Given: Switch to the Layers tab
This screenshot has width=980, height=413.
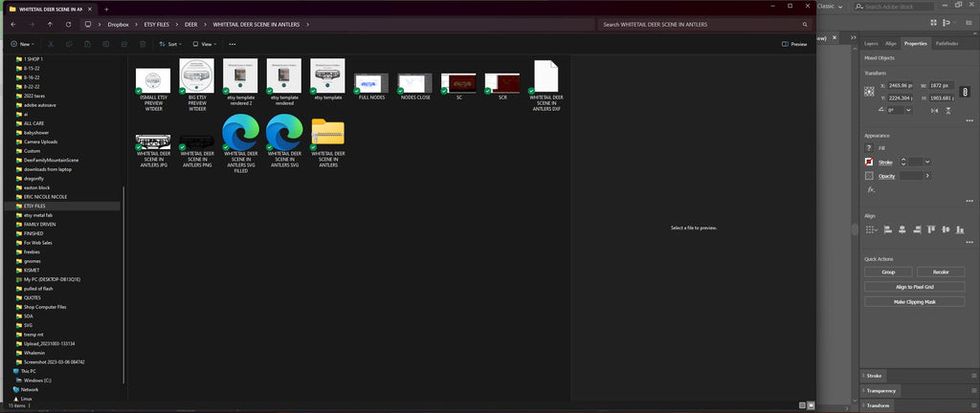Looking at the screenshot, I should pos(871,44).
